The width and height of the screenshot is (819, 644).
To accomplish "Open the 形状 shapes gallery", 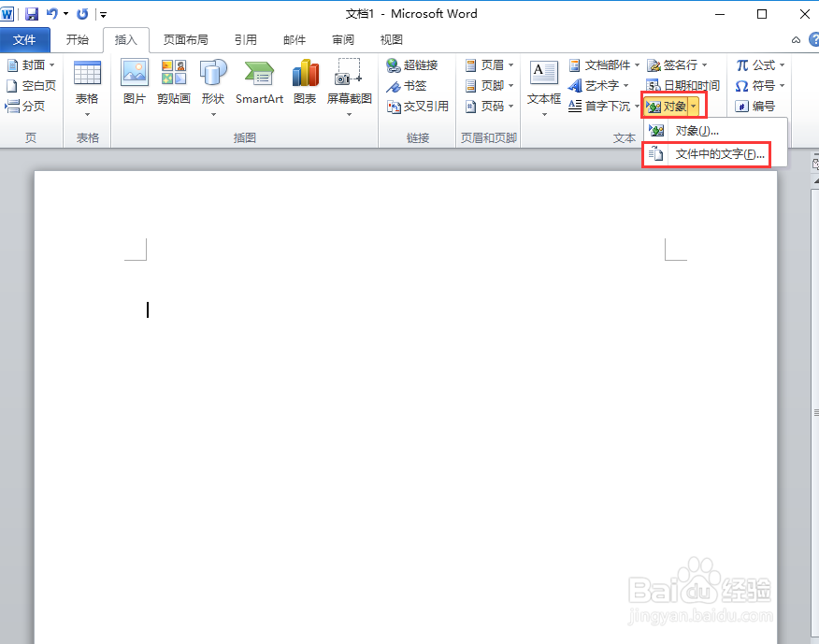I will coord(213,88).
